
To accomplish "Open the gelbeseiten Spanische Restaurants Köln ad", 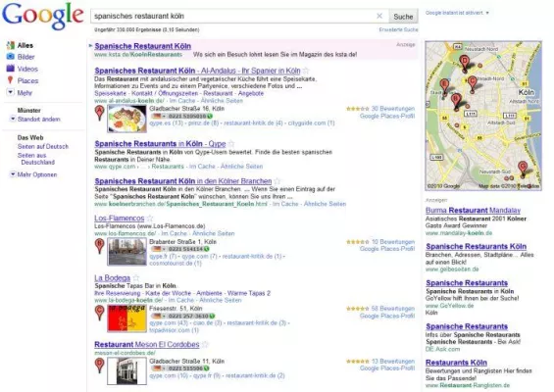I will [x=476, y=247].
